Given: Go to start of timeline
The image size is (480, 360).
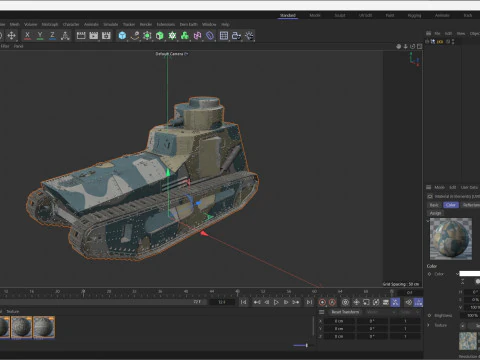Looking at the screenshot, I should click(244, 302).
